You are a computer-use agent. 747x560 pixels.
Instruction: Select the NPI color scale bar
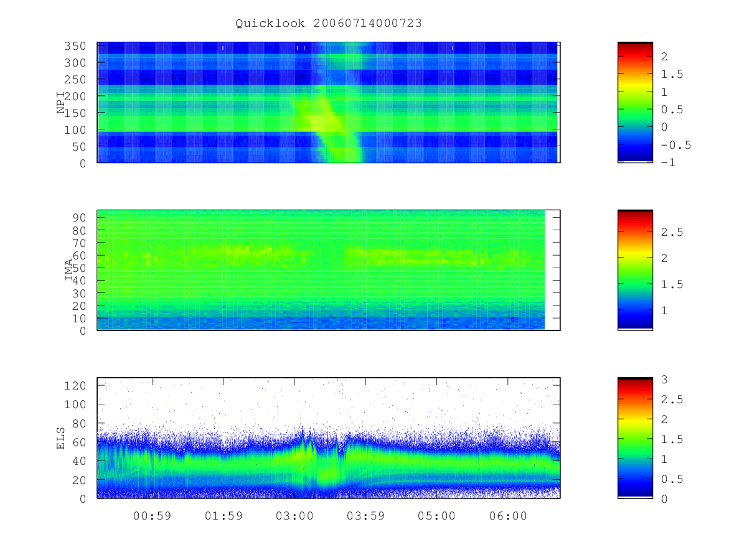(x=635, y=102)
